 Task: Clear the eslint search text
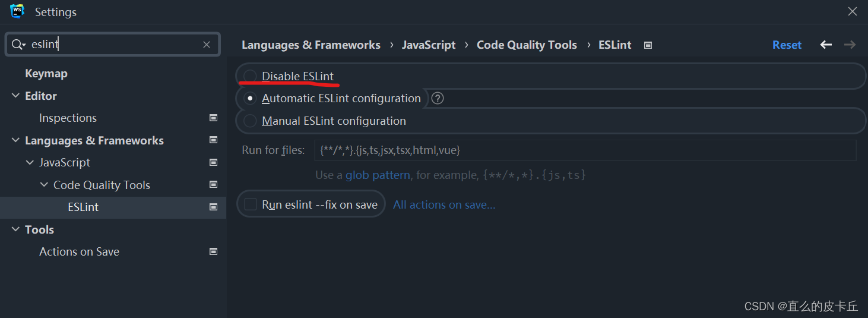point(207,45)
